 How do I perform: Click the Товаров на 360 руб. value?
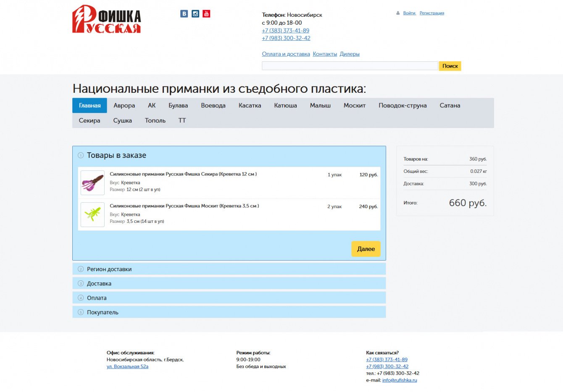(478, 159)
